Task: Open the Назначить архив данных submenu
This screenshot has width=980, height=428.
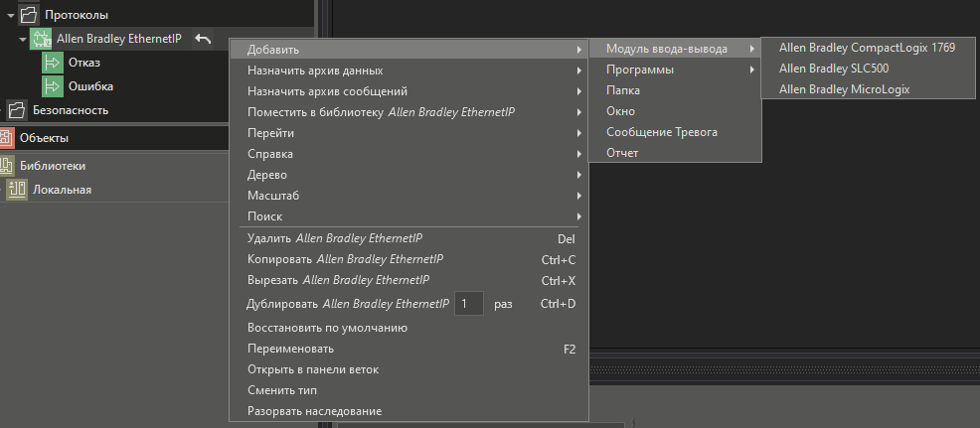Action: coord(408,71)
